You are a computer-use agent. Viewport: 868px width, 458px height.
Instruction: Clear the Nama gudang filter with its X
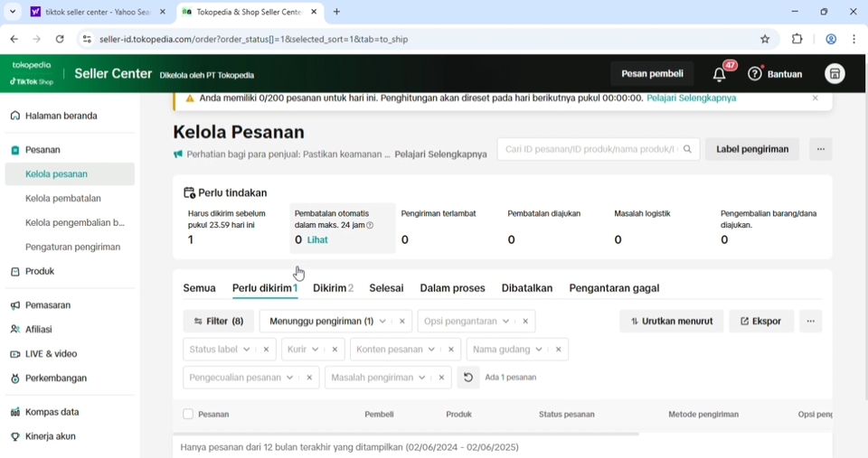click(558, 350)
